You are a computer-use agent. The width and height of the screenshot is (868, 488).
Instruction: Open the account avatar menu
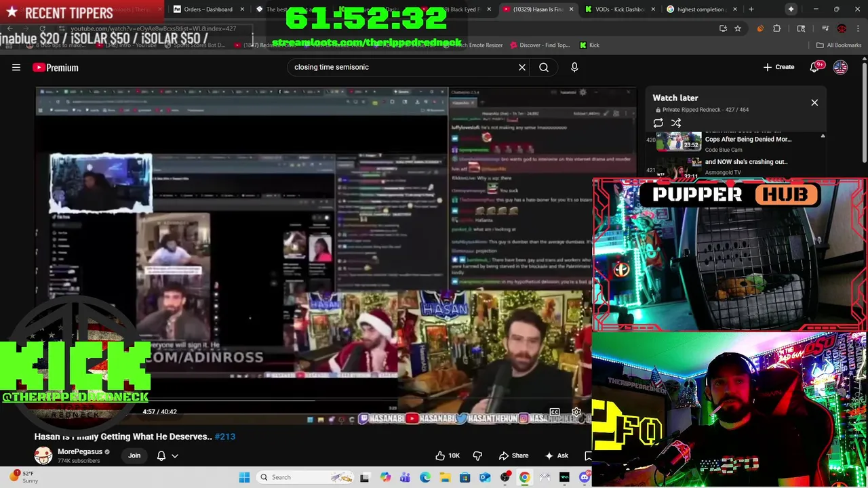[x=840, y=67]
